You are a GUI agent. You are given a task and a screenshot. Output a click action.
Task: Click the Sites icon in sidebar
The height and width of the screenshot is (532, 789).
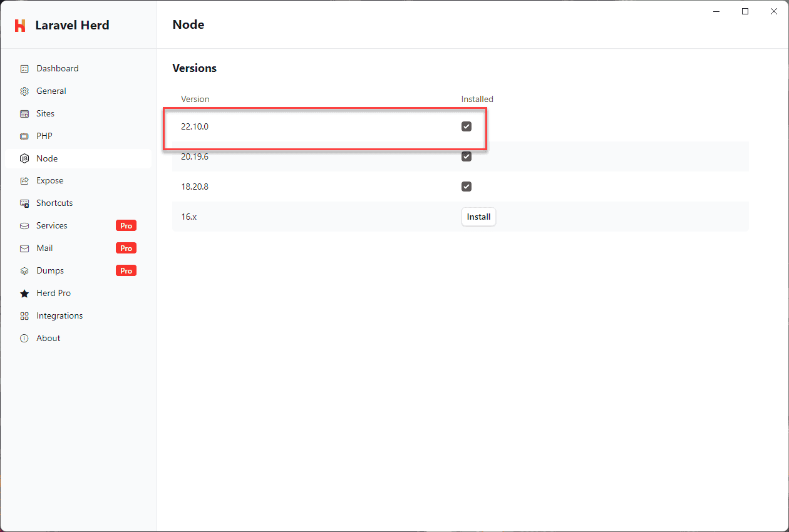point(24,114)
